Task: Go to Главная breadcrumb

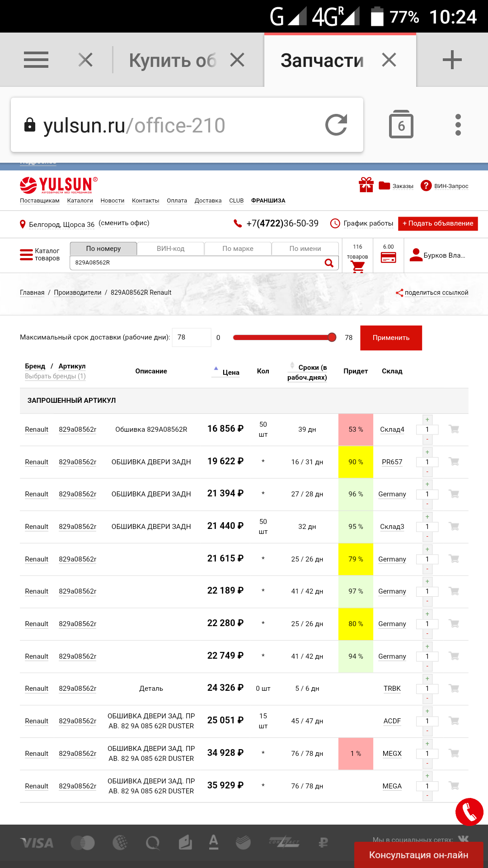Action: point(32,292)
